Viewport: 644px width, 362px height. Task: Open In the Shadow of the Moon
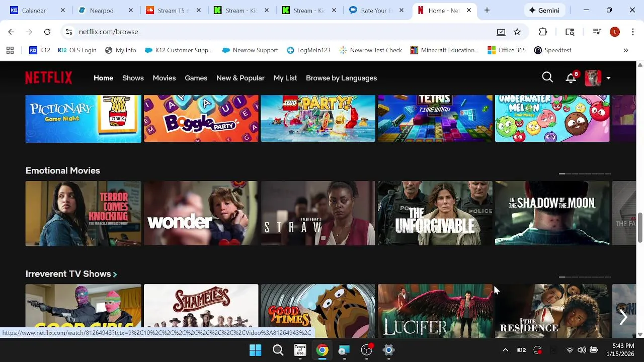[552, 213]
